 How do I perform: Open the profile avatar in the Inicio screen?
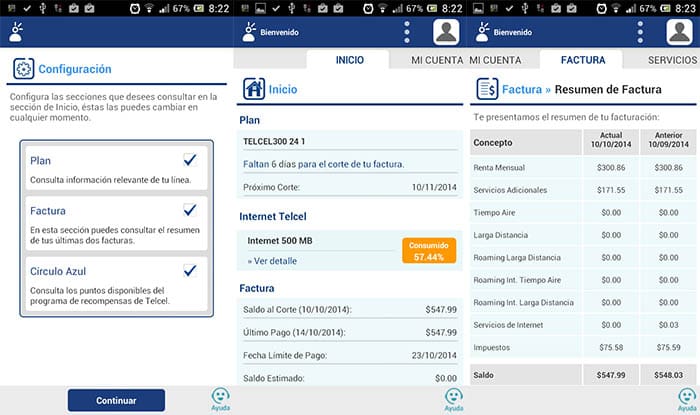tap(446, 32)
